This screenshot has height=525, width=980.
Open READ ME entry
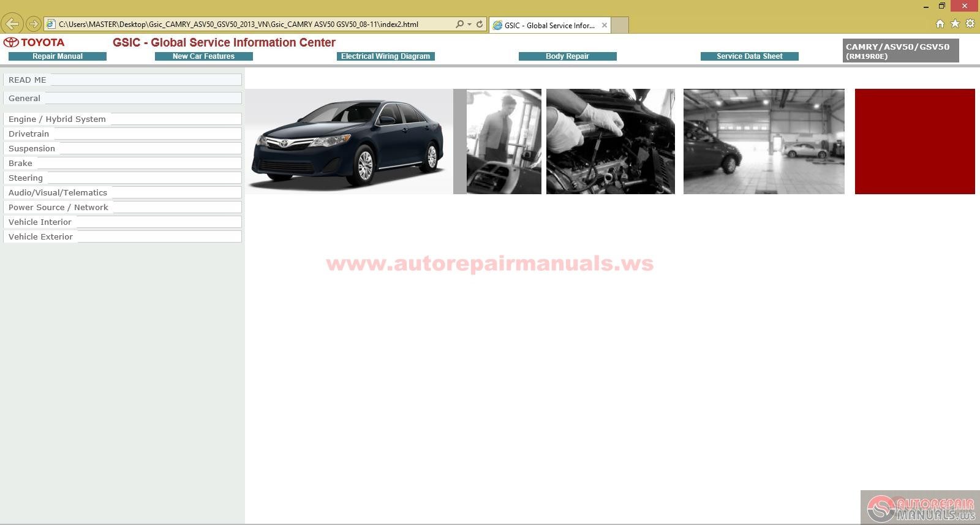[123, 80]
